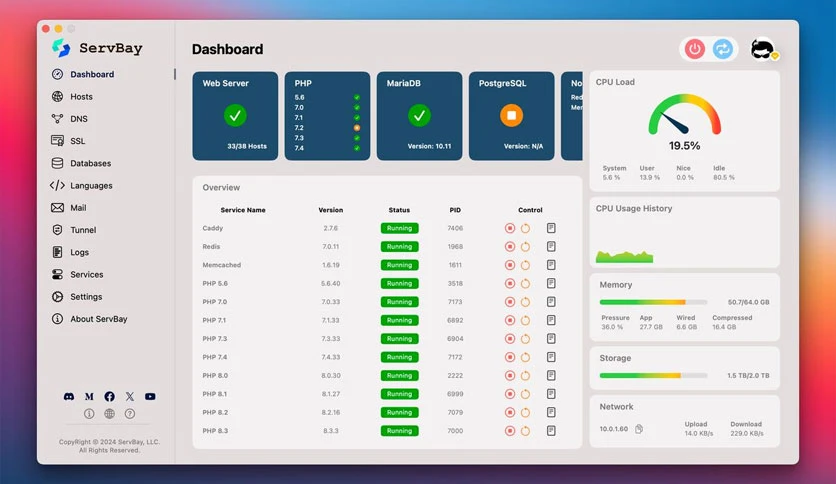
Task: Click the Status column header
Action: click(399, 210)
